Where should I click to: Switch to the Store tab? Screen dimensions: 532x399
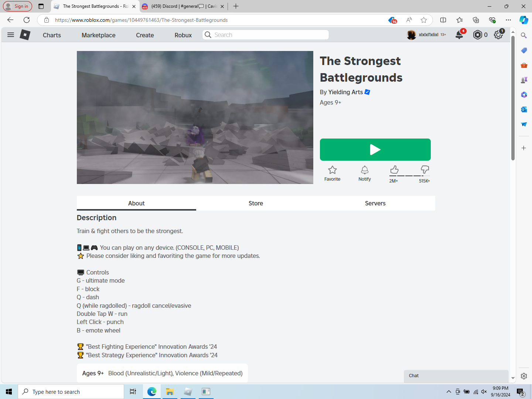[256, 203]
